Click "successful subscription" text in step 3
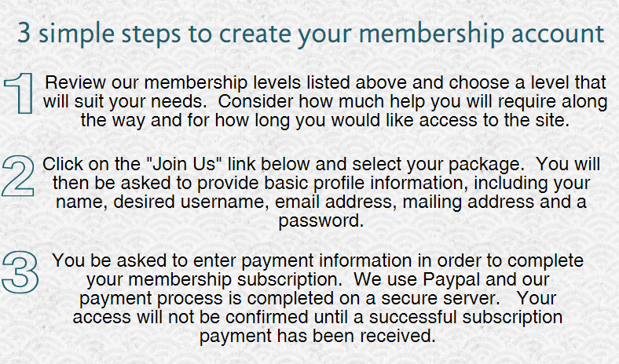 (466, 318)
